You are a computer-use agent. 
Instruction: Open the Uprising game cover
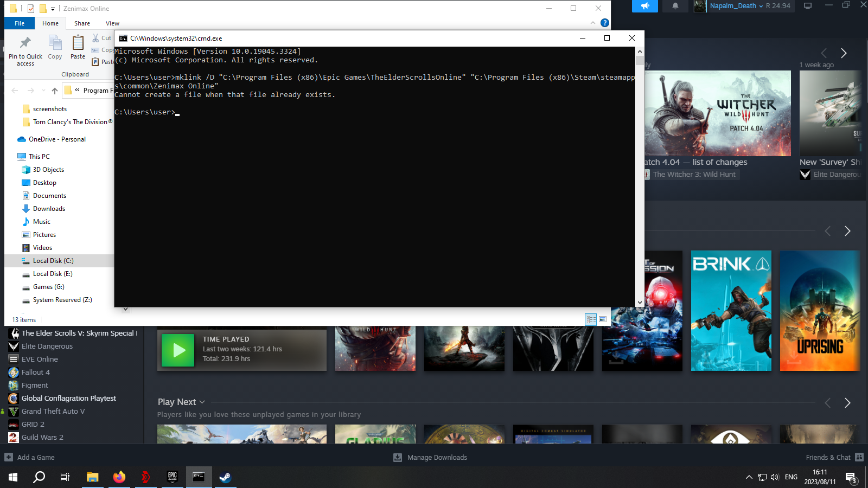[x=820, y=311]
